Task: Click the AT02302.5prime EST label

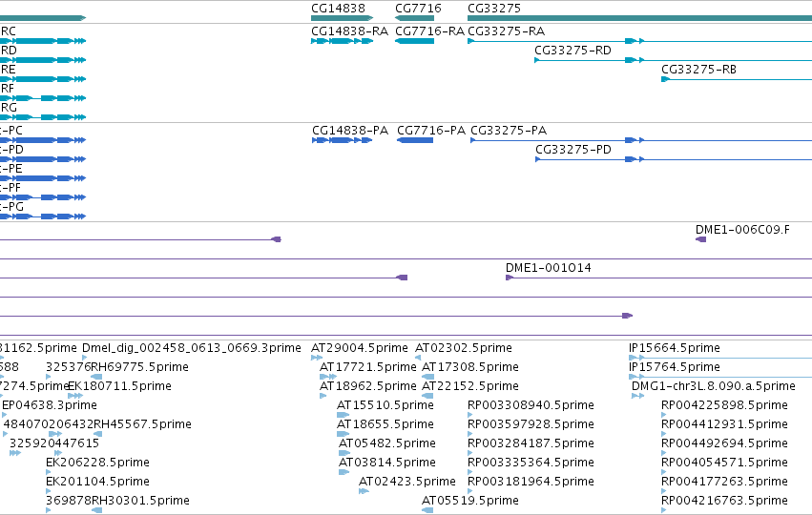Action: [464, 348]
